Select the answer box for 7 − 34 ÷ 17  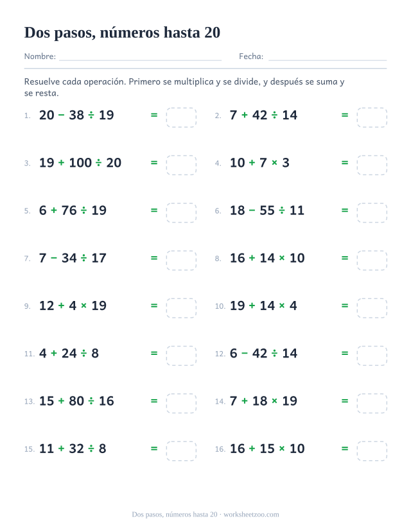point(181,261)
